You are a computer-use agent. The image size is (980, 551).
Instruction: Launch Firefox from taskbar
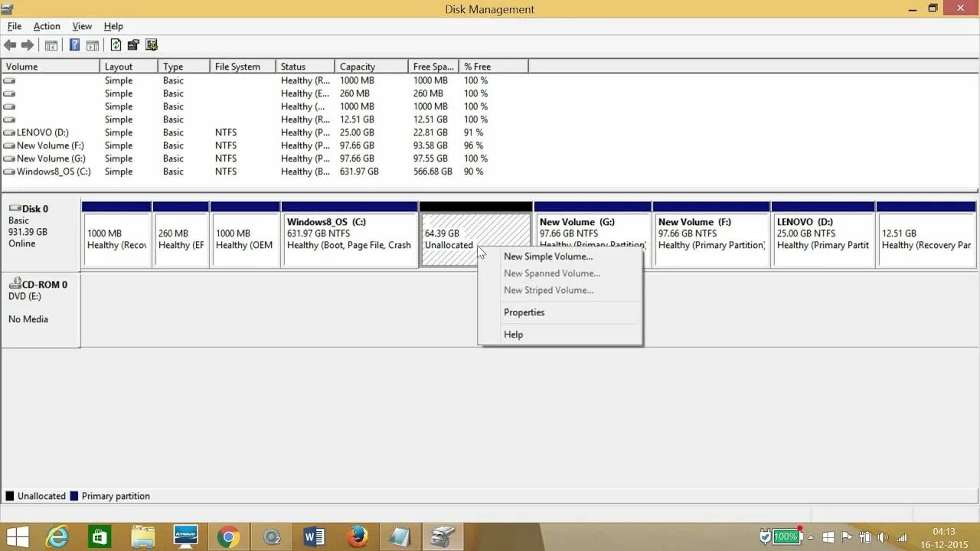coord(357,537)
